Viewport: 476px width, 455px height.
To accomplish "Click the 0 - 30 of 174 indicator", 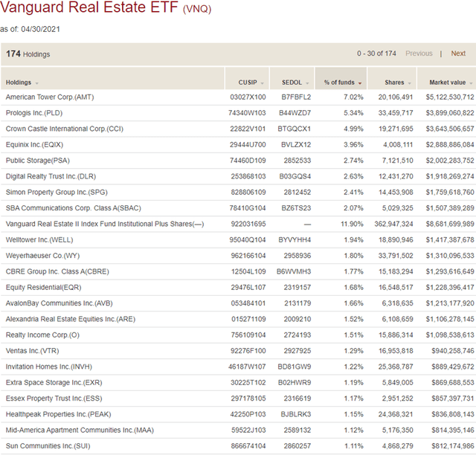I will click(376, 54).
